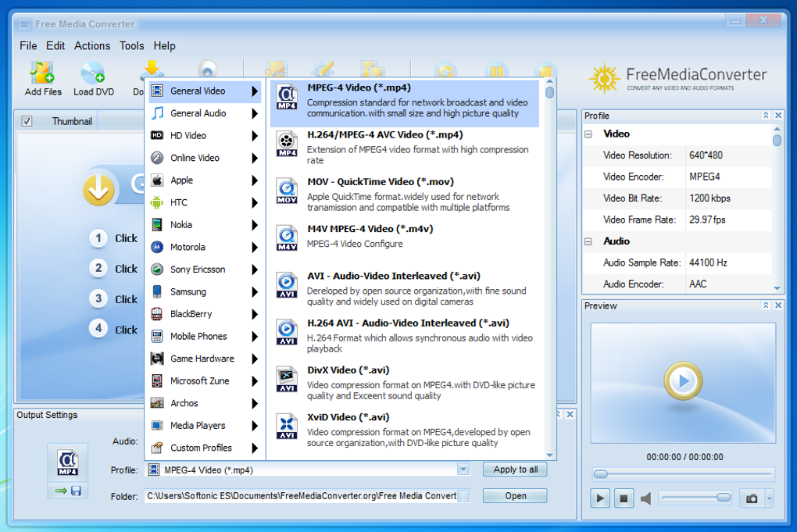The image size is (797, 532).
Task: Click the Nokia phone icon
Action: [x=157, y=224]
